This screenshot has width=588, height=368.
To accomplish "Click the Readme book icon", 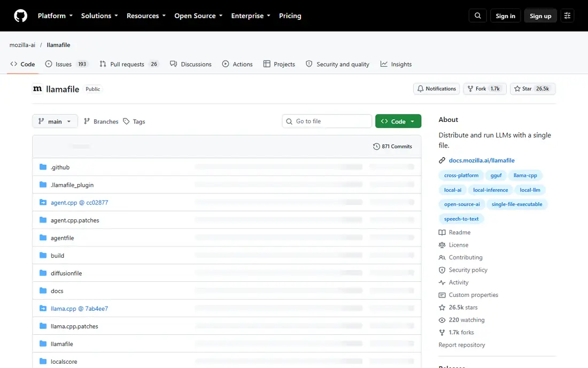I will pos(442,232).
